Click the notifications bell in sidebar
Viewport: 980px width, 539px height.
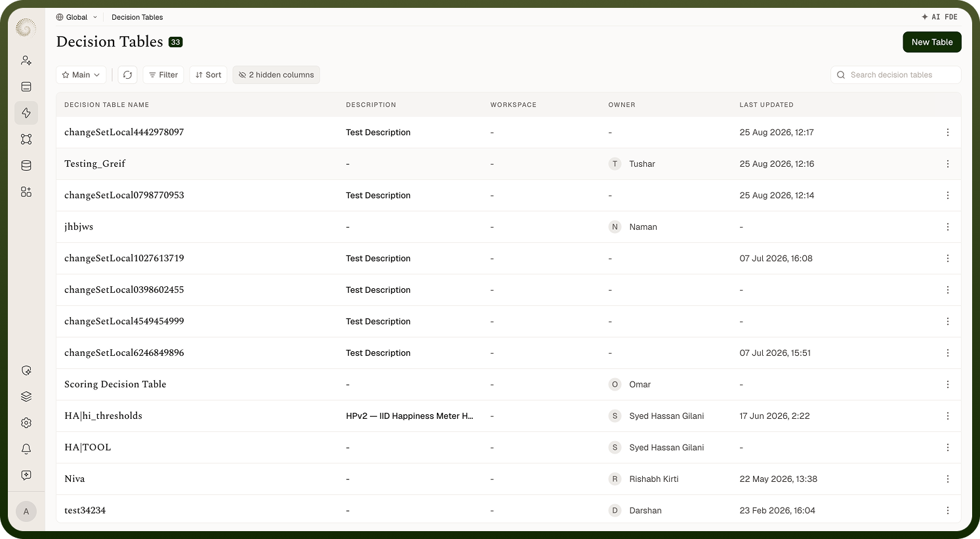coord(26,449)
